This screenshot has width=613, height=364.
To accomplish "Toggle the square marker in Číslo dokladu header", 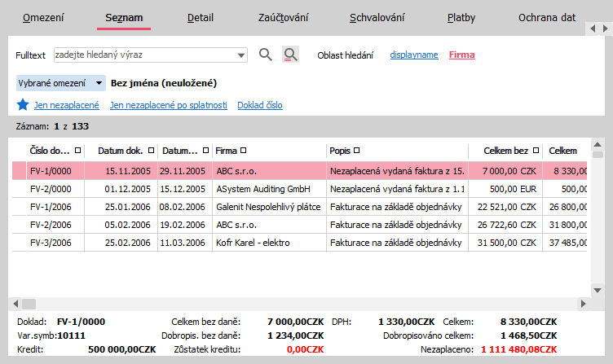I will coord(77,151).
